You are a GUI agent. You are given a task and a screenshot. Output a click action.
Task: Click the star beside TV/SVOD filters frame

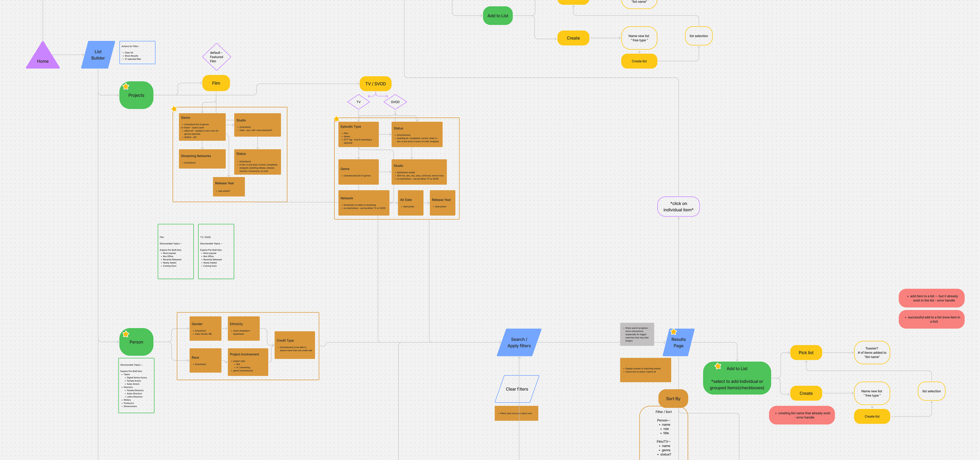336,118
